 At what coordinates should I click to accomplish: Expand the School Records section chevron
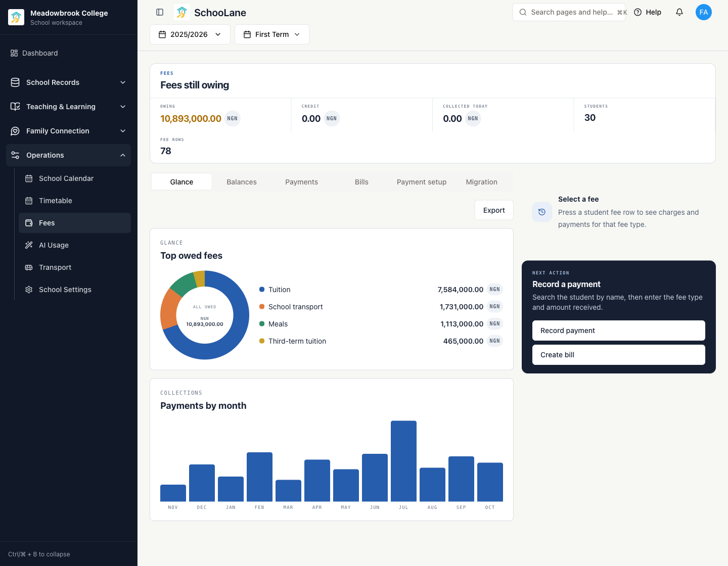[123, 82]
